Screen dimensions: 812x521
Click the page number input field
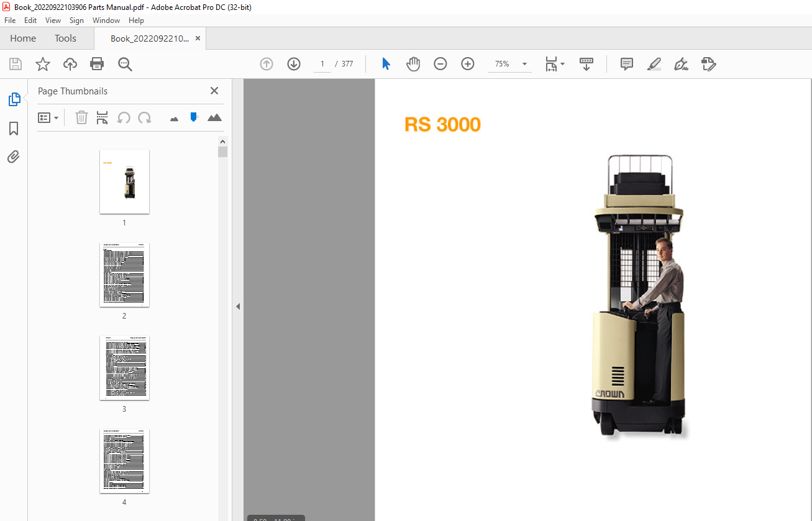click(322, 64)
